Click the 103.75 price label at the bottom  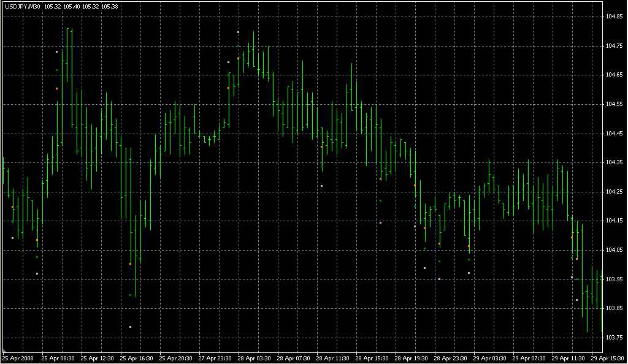coord(615,338)
